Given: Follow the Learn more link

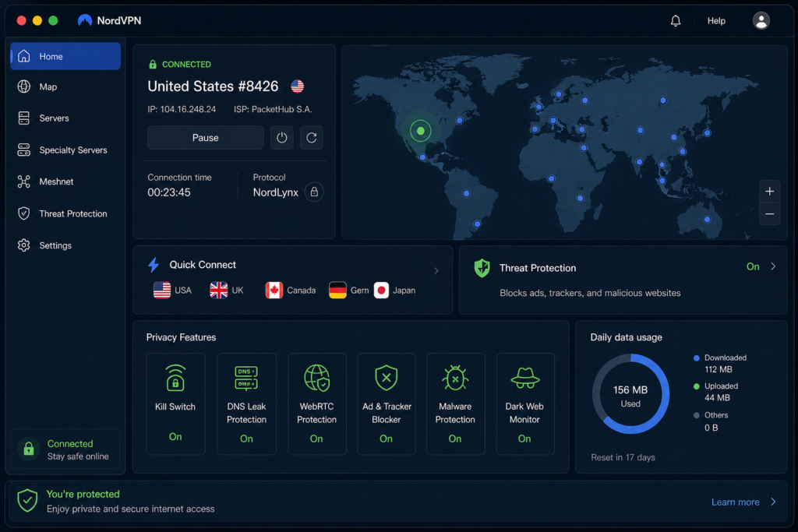Looking at the screenshot, I should point(735,502).
